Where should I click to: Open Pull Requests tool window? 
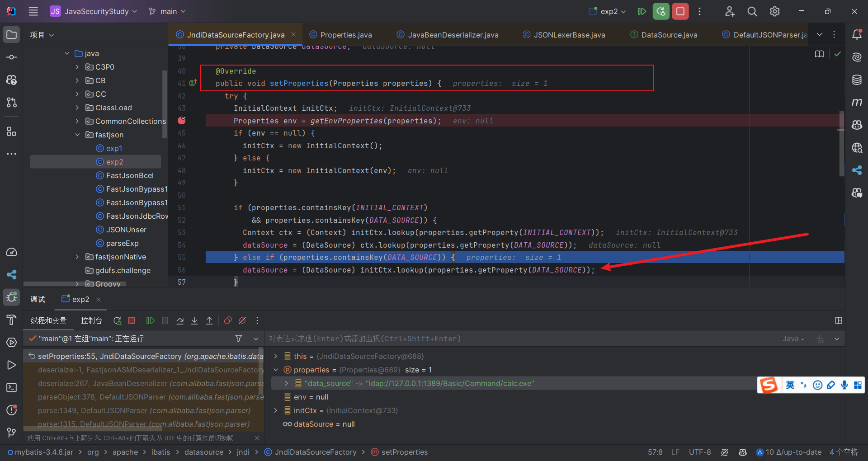[12, 103]
